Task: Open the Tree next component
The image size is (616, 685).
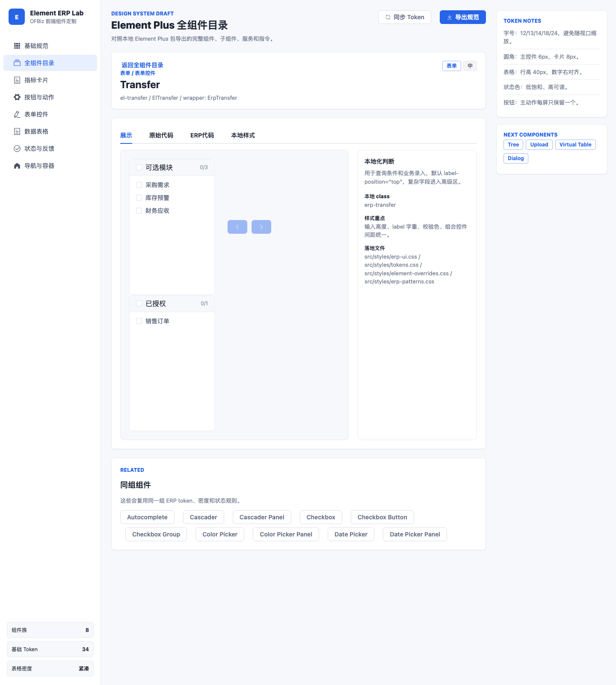Action: click(x=513, y=145)
